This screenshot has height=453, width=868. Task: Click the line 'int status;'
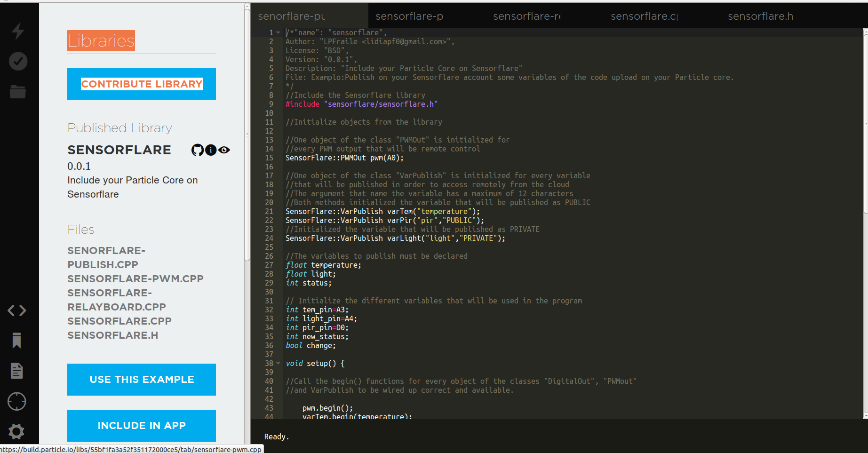coord(309,283)
